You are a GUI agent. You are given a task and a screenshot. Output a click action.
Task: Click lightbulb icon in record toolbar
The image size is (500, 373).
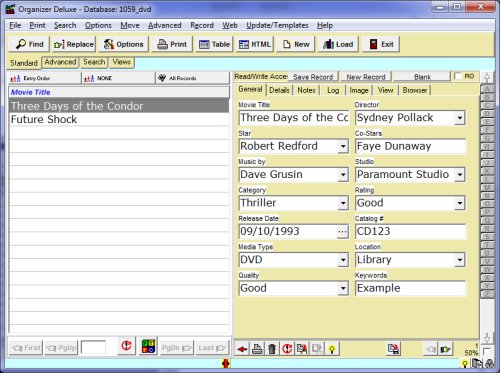click(332, 349)
